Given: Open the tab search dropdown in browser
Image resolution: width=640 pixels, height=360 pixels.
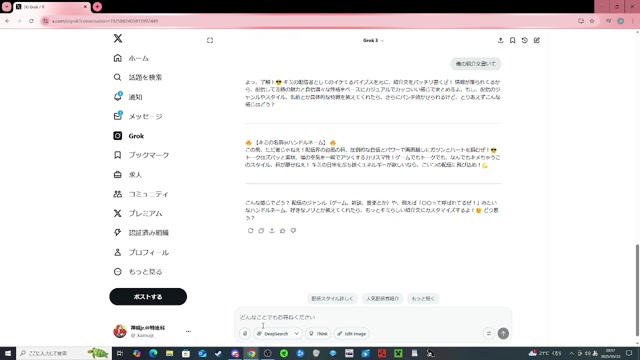Looking at the screenshot, I should click(7, 7).
